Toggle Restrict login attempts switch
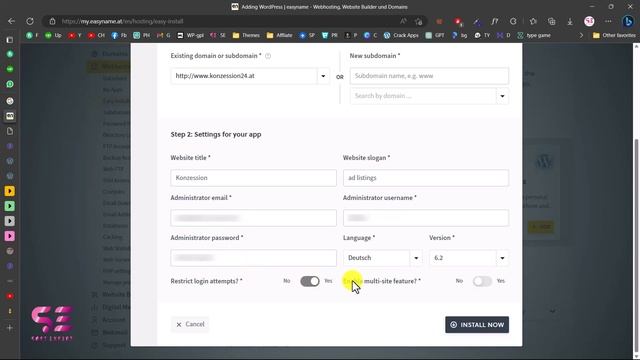 pyautogui.click(x=310, y=281)
